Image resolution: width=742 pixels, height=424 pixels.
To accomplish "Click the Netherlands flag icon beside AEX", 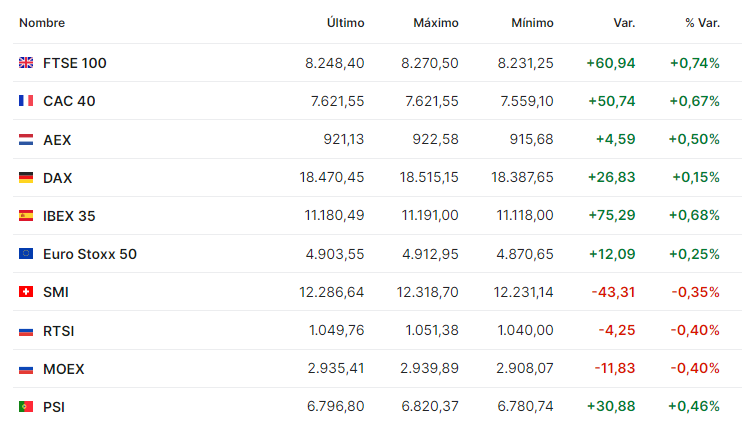I will coord(26,139).
